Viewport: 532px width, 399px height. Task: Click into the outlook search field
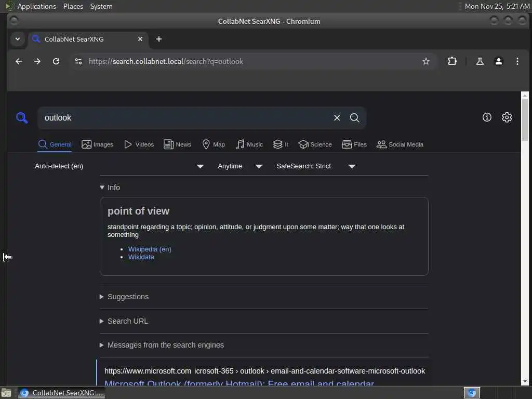(185, 118)
